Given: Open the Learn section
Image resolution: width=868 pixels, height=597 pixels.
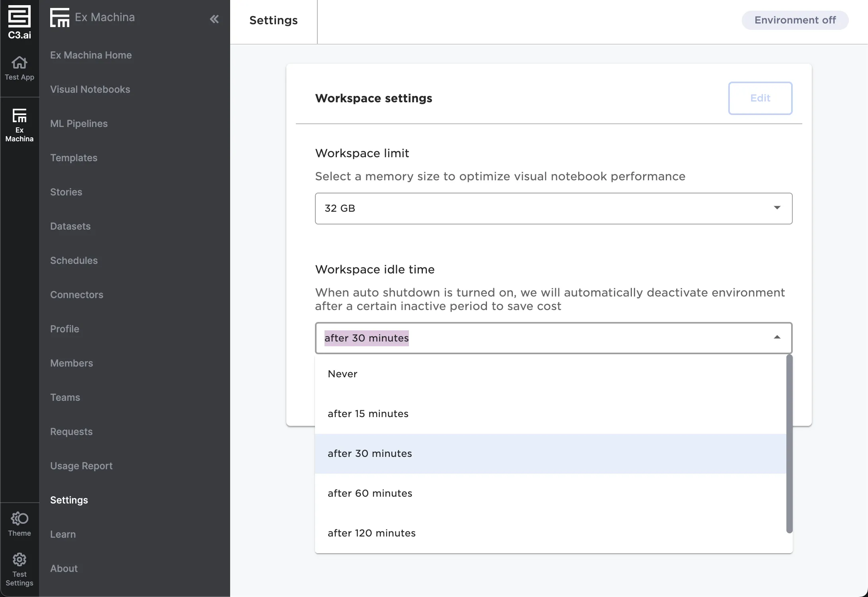Looking at the screenshot, I should pos(63,534).
